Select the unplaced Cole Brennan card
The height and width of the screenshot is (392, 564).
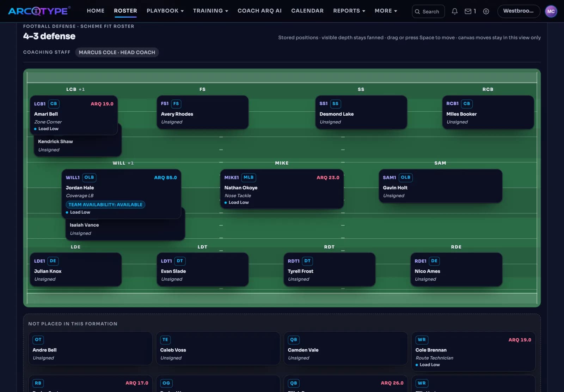[x=473, y=351]
